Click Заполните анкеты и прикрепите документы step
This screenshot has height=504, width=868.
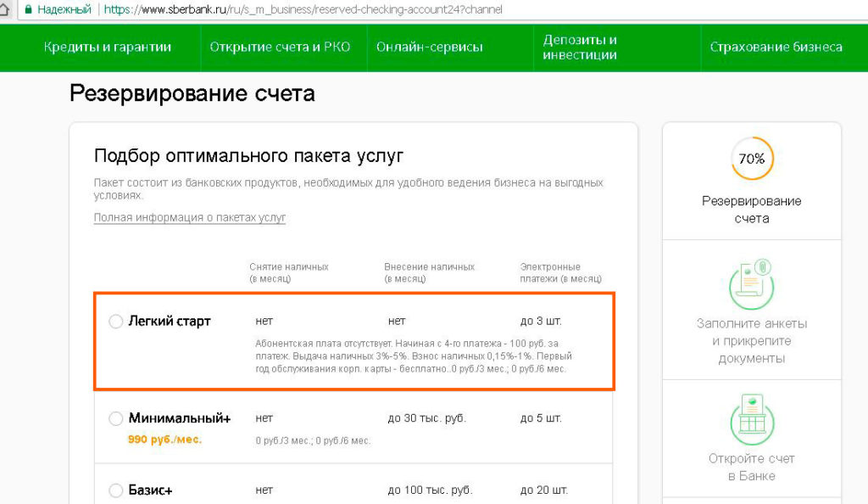(751, 340)
